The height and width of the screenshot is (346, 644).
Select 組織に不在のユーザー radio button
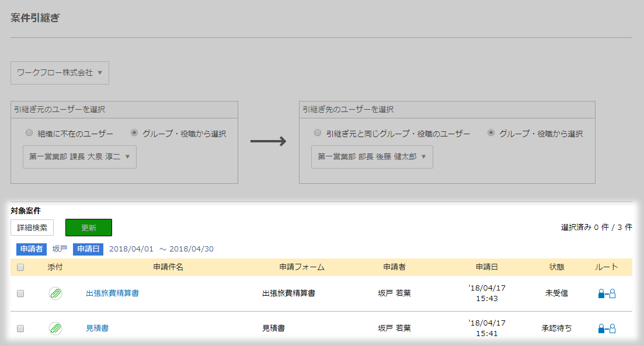coord(29,132)
